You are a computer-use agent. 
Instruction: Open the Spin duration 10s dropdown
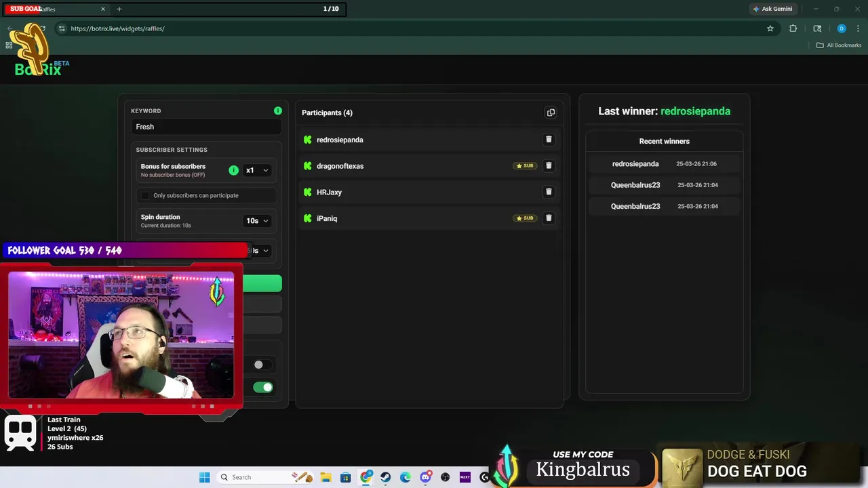coord(257,220)
